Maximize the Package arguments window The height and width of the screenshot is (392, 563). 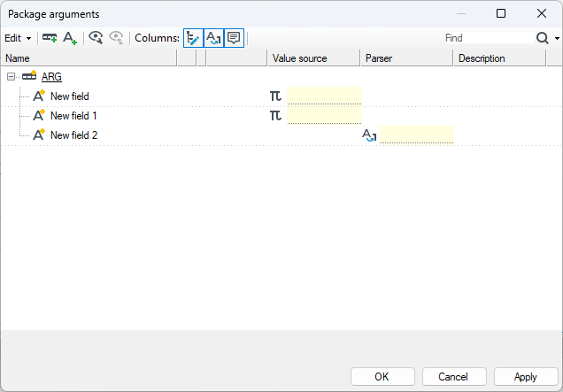click(x=501, y=13)
